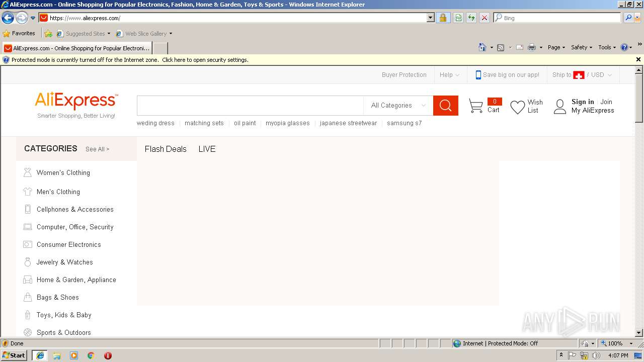Click the browser Forward arrow button
The height and width of the screenshot is (362, 644).
pyautogui.click(x=21, y=18)
